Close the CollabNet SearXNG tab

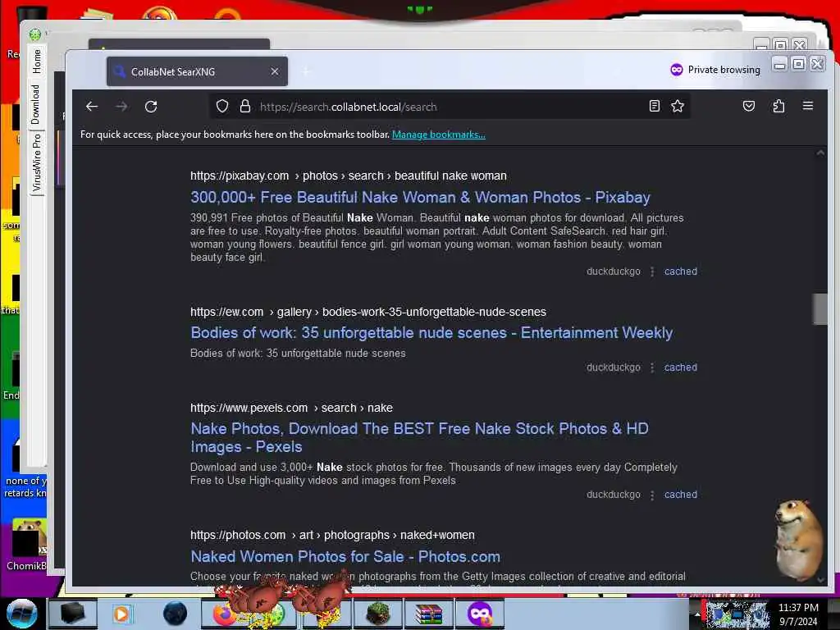click(x=275, y=71)
